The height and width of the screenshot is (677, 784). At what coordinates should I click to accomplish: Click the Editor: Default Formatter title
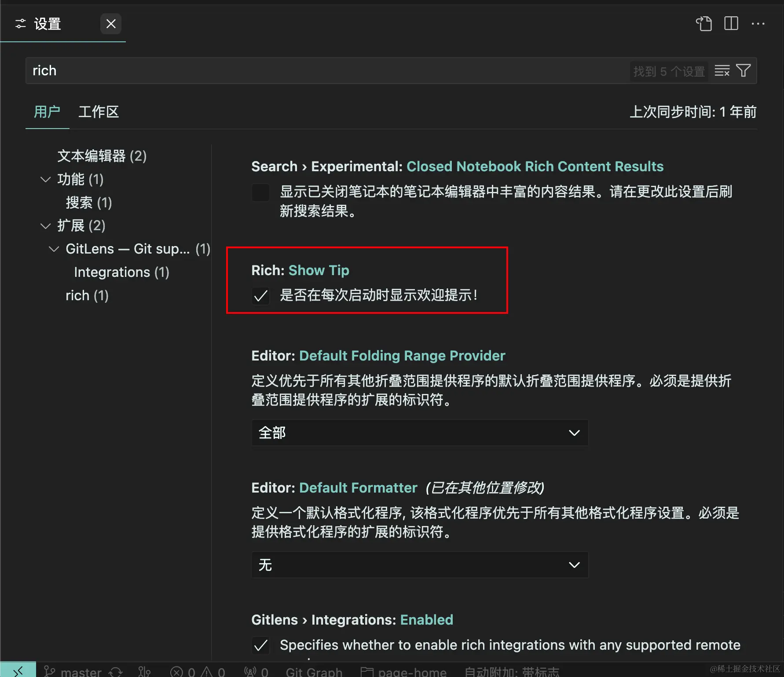334,488
